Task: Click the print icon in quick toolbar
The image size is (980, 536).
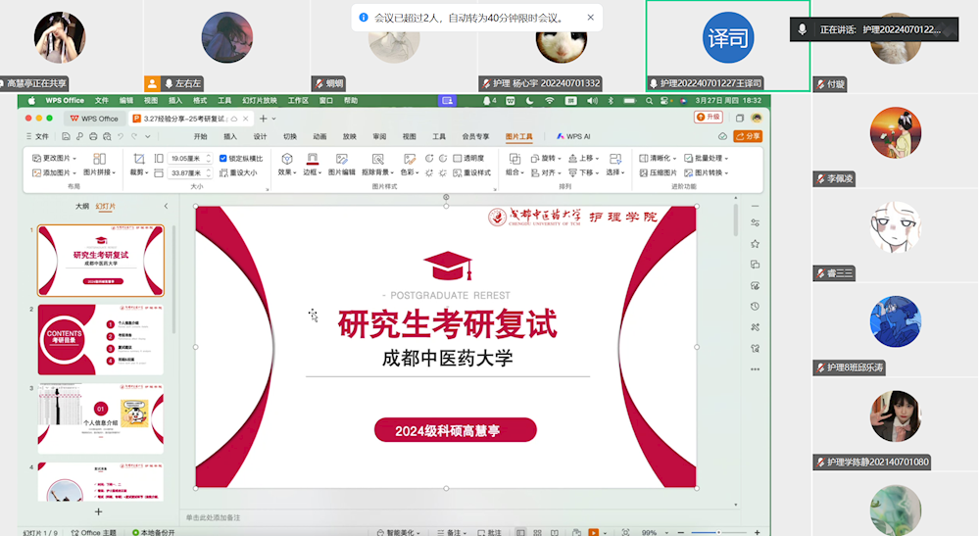Action: coord(93,136)
